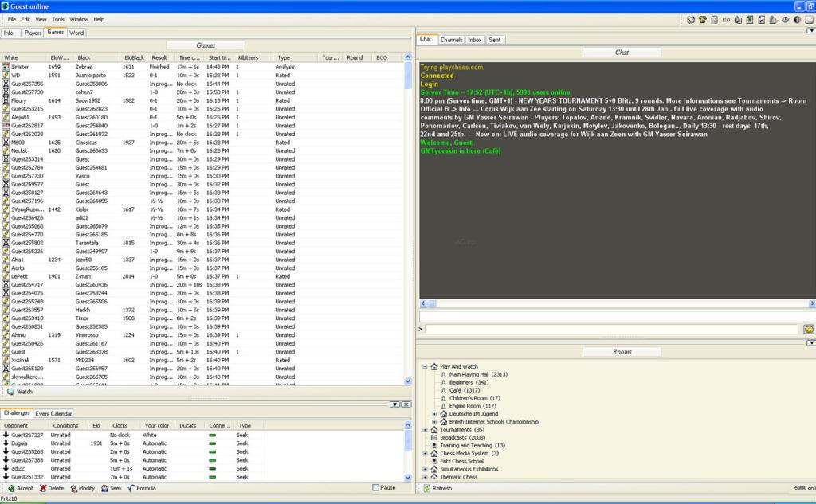Click the black-and-white circle toolbar icon
Screen dimensions: 816x504
[x=798, y=19]
